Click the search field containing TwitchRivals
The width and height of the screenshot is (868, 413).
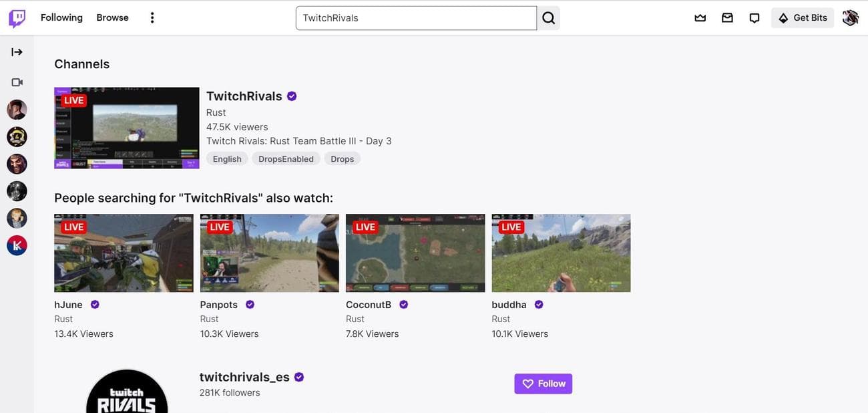tap(415, 18)
